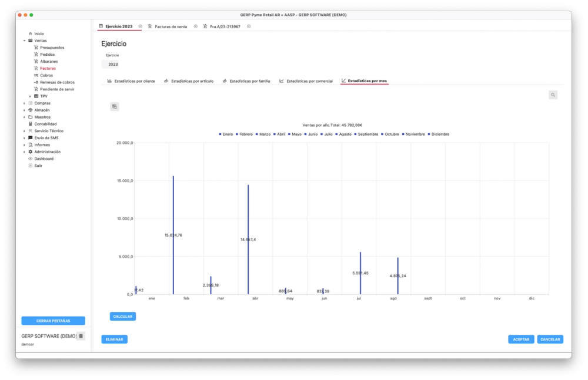This screenshot has width=588, height=380.
Task: Expand the Informes tree node
Action: click(24, 145)
